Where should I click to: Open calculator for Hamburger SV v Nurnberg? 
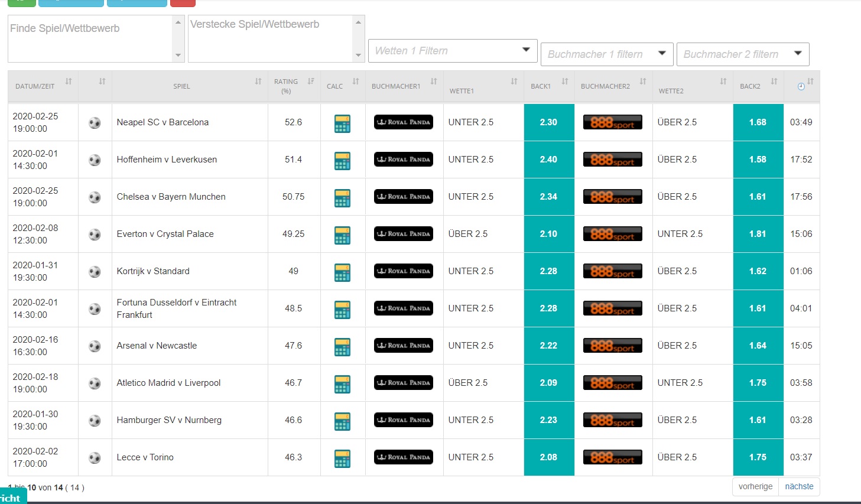342,421
